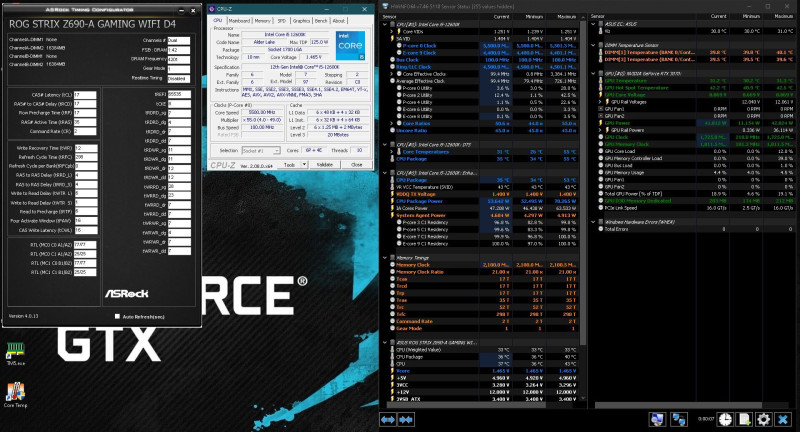The image size is (800, 432).
Task: Click Uncore Ratio sensor icon
Action: pyautogui.click(x=392, y=131)
